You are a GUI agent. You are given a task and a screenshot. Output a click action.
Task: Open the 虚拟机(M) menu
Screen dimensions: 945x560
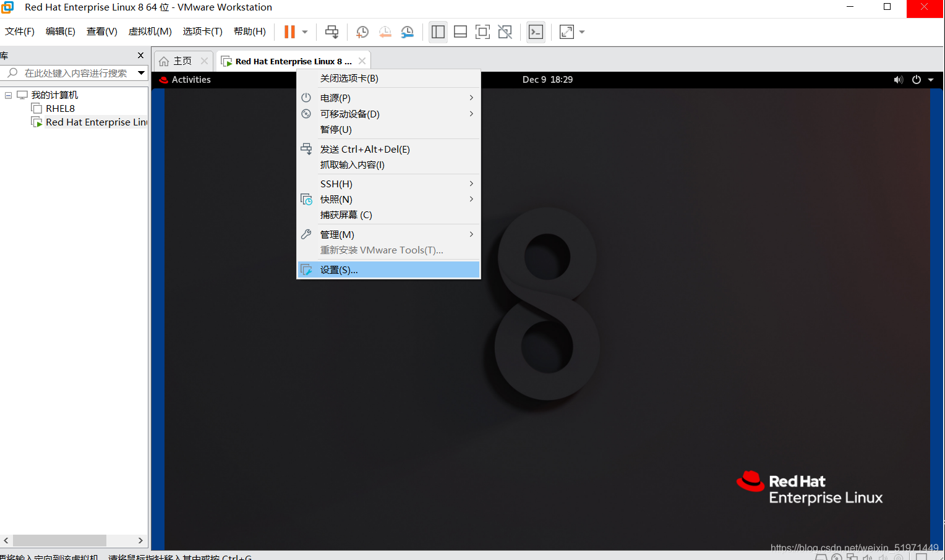tap(150, 32)
